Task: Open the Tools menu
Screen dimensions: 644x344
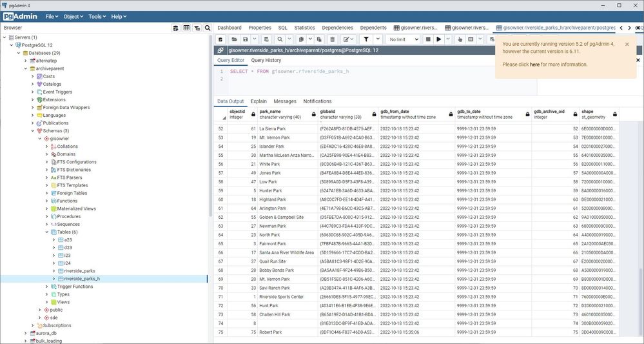Action: point(97,16)
